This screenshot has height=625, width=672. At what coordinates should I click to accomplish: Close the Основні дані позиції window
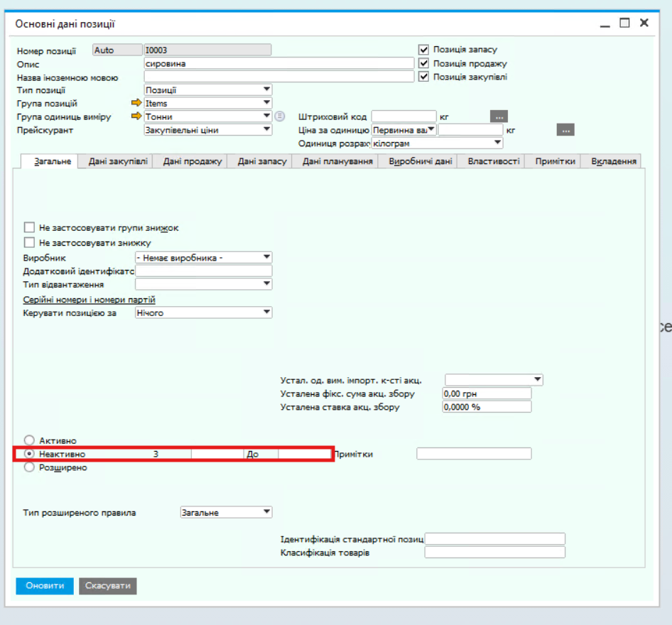pyautogui.click(x=644, y=23)
